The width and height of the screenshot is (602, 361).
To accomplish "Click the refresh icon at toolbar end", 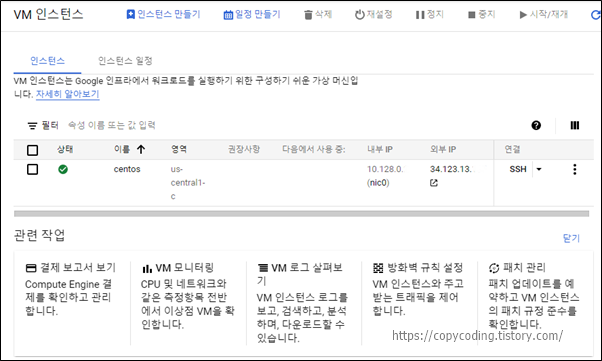I will tap(595, 15).
